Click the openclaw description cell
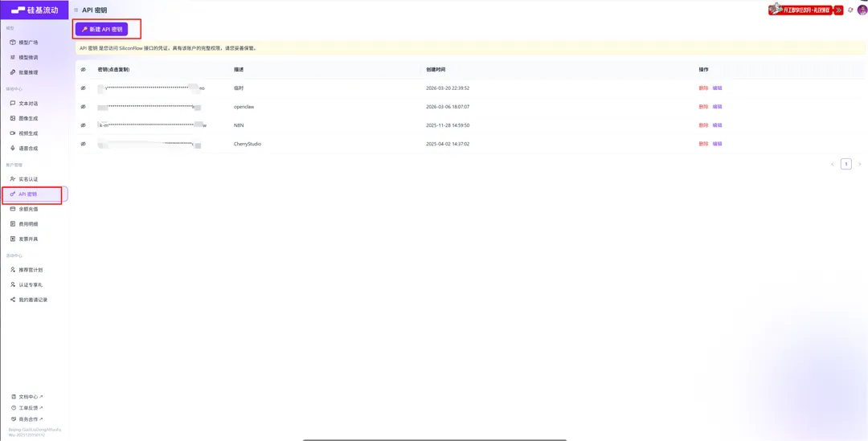 (244, 106)
